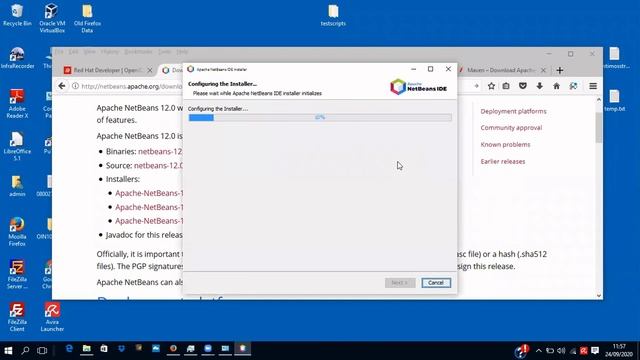The image size is (640, 360).
Task: Select the InfraRecorder desktop icon
Action: coord(17,58)
